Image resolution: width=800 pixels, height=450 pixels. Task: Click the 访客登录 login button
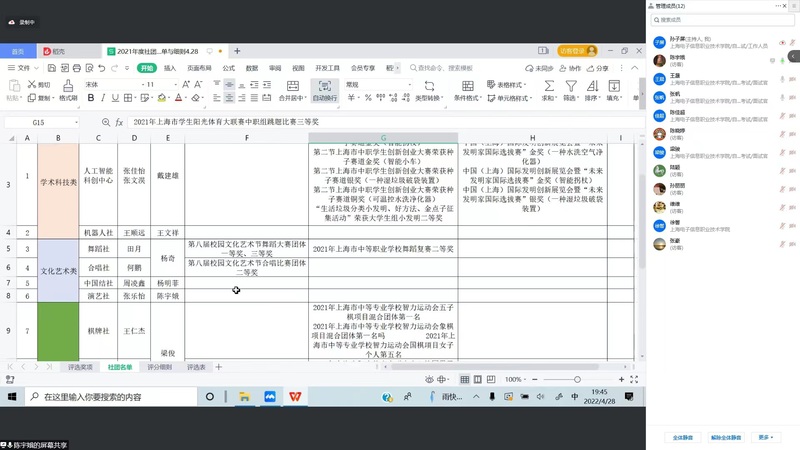pyautogui.click(x=573, y=51)
